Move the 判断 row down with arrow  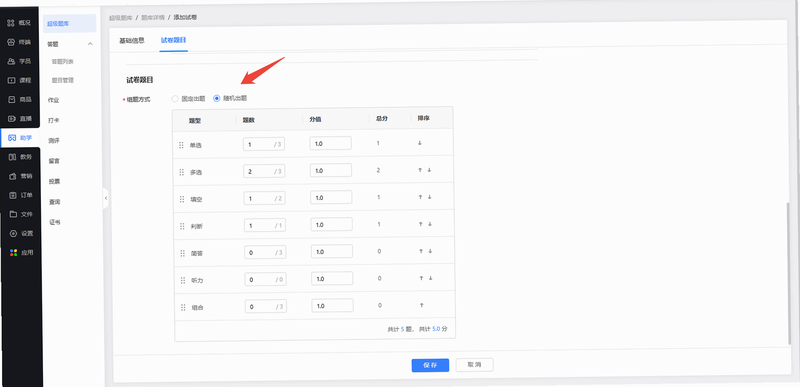(x=430, y=224)
